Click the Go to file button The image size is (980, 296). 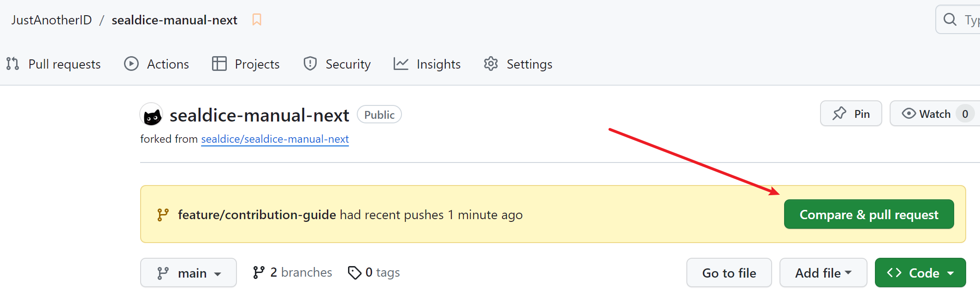point(729,273)
